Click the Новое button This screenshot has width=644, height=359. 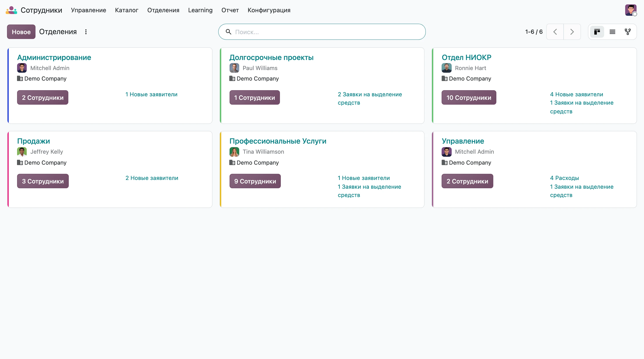click(21, 32)
